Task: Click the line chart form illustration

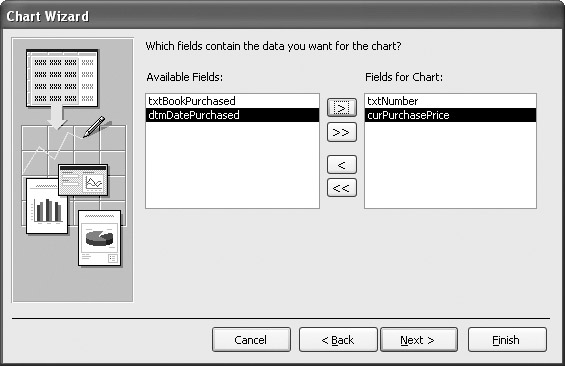Action: [x=83, y=180]
